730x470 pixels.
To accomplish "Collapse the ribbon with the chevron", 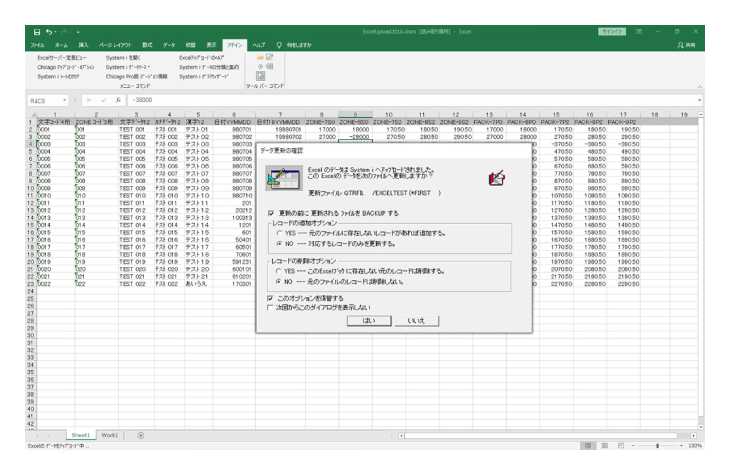I will click(x=699, y=87).
